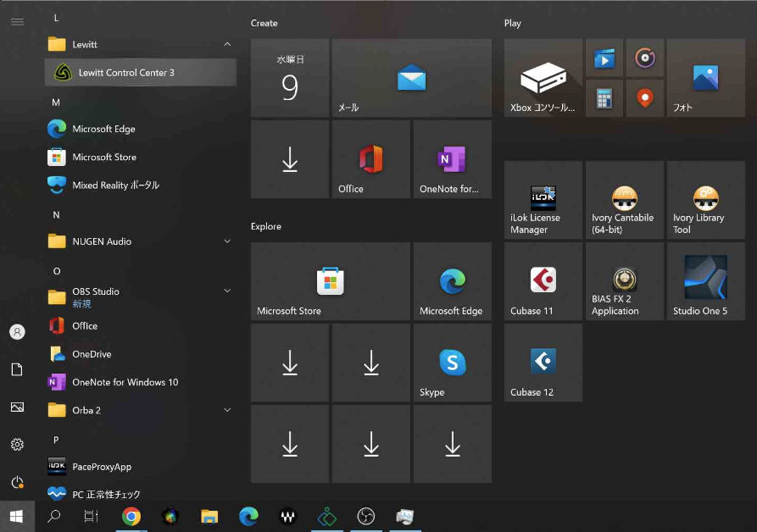
Task: Click the Play tile group header
Action: tap(513, 23)
